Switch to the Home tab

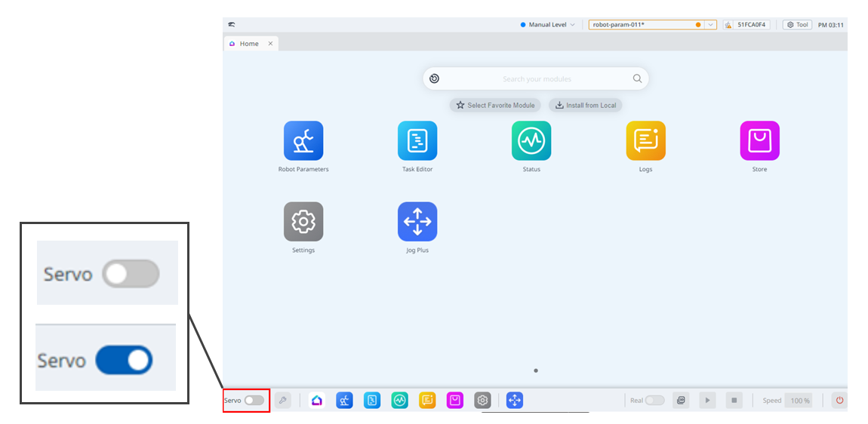click(248, 44)
